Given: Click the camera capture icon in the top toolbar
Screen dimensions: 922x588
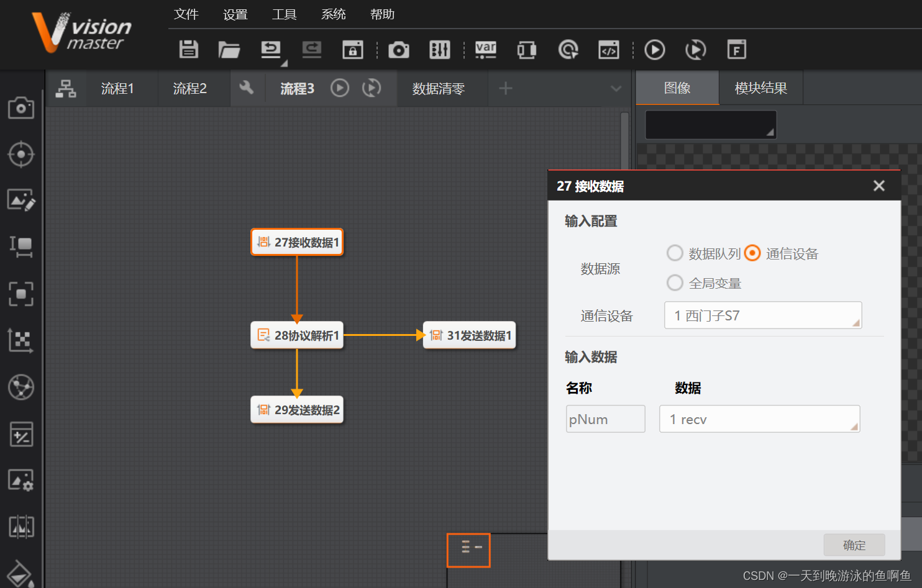Looking at the screenshot, I should pos(398,50).
